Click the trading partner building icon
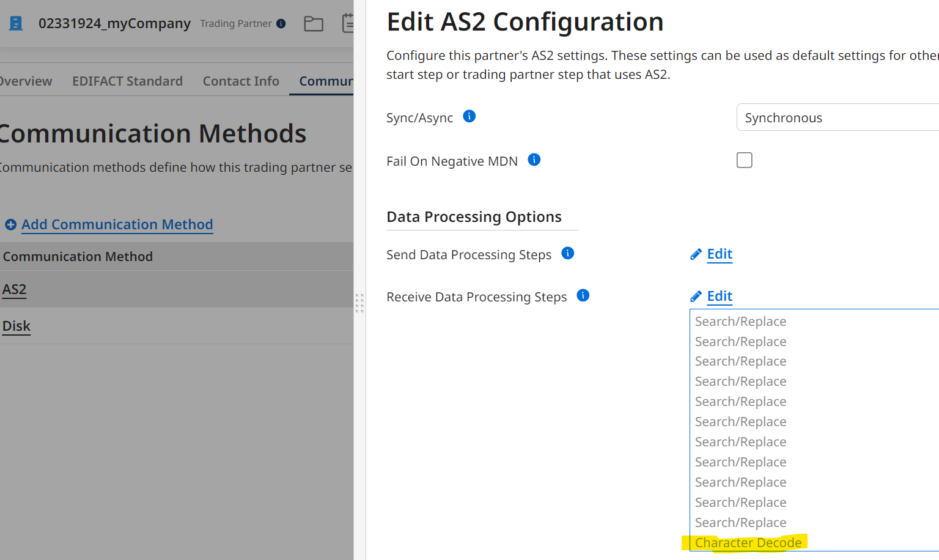 pyautogui.click(x=16, y=23)
